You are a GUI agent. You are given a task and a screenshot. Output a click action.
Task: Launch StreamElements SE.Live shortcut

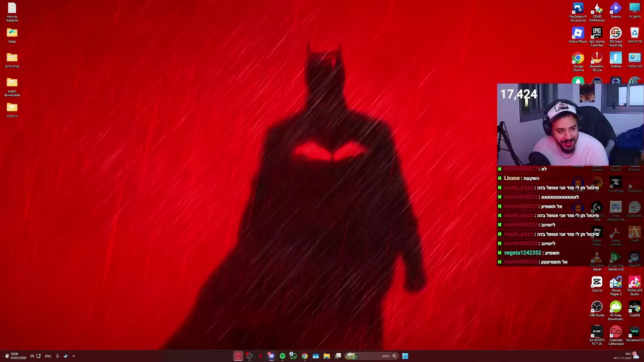click(597, 62)
